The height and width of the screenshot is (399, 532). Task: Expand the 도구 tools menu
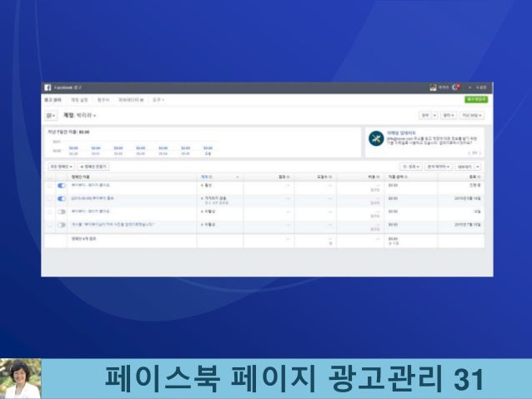click(x=158, y=100)
